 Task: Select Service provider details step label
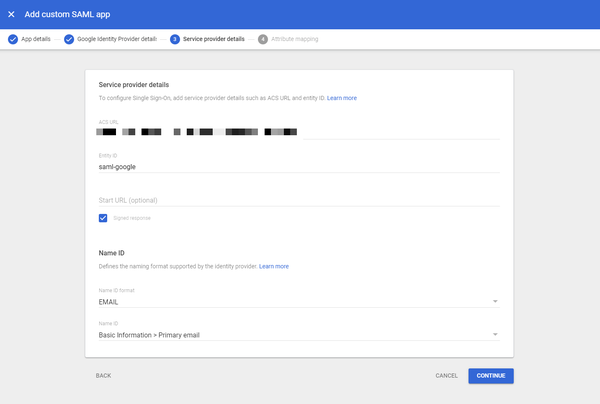pos(214,39)
